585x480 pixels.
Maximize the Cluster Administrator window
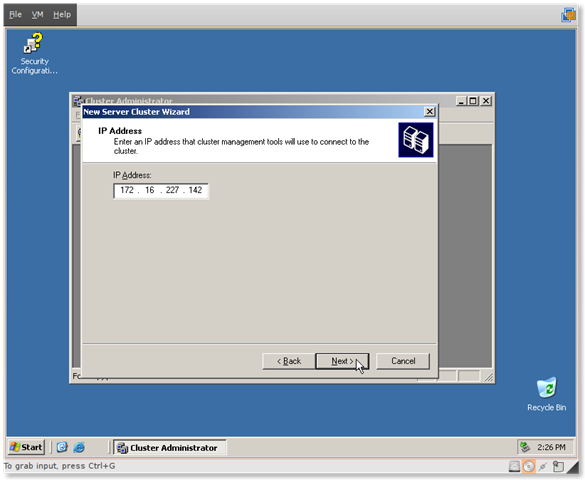pos(473,101)
